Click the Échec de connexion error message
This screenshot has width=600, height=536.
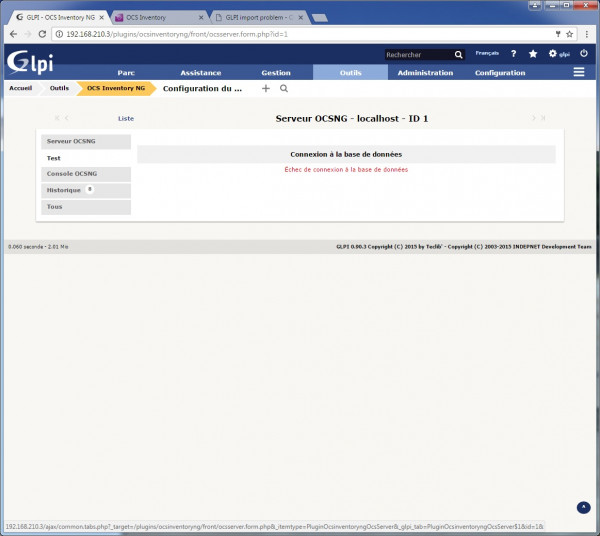click(346, 169)
